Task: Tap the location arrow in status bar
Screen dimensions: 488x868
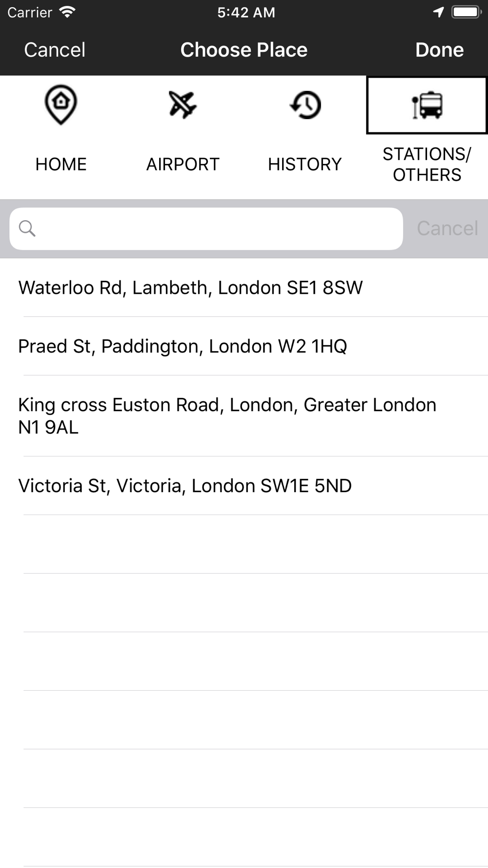Action: 438,12
